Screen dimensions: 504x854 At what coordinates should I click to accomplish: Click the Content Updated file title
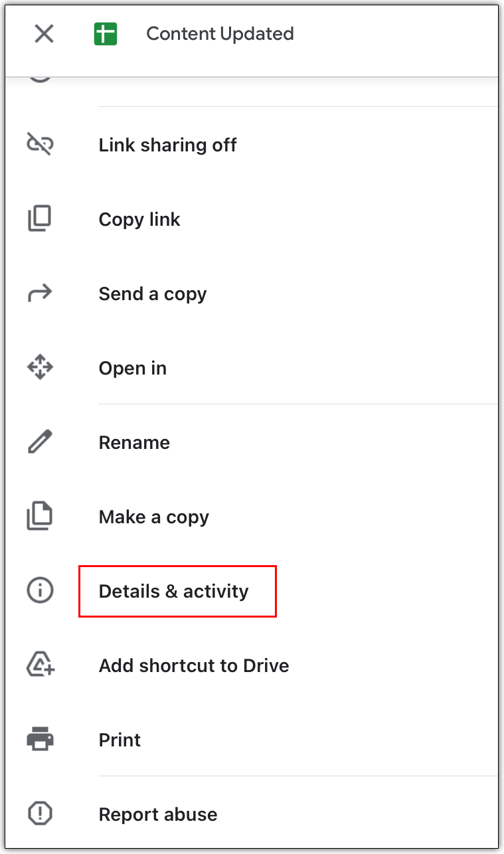pos(220,33)
